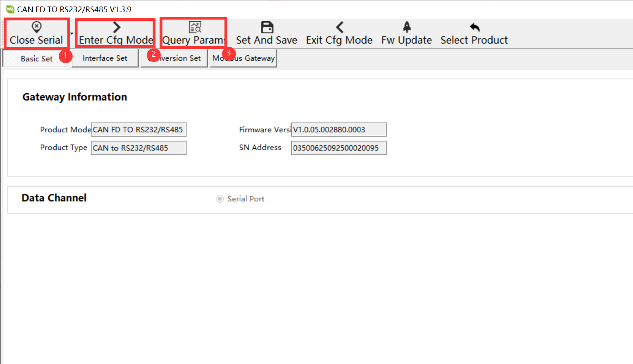The width and height of the screenshot is (633, 364).
Task: Go to the Modbus Gateway tab
Action: (x=243, y=58)
